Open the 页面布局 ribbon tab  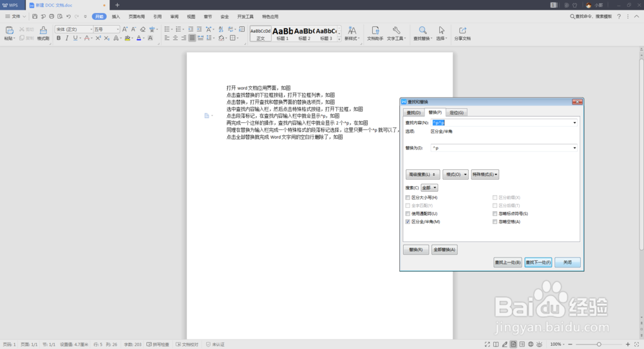pos(137,17)
